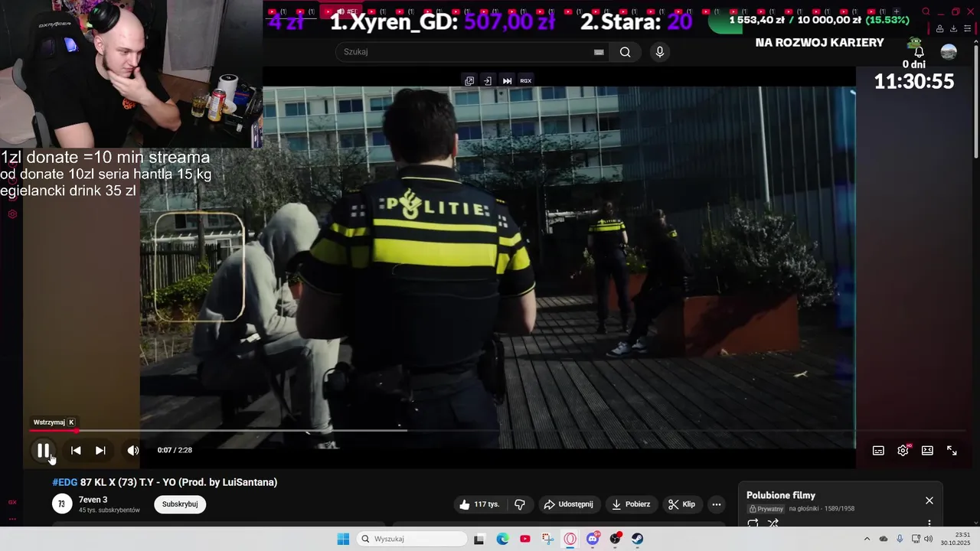This screenshot has height=551, width=980.
Task: Expand the hidden system tray icons
Action: point(867,539)
